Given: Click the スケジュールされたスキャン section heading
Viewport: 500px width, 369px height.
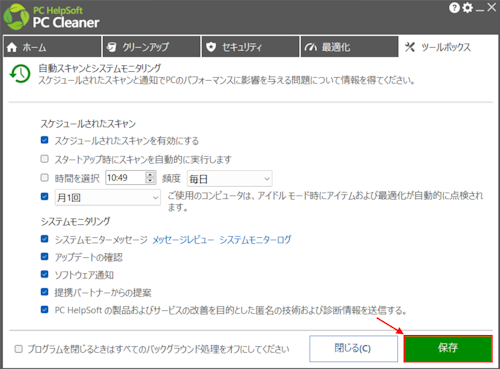Looking at the screenshot, I should (x=88, y=124).
